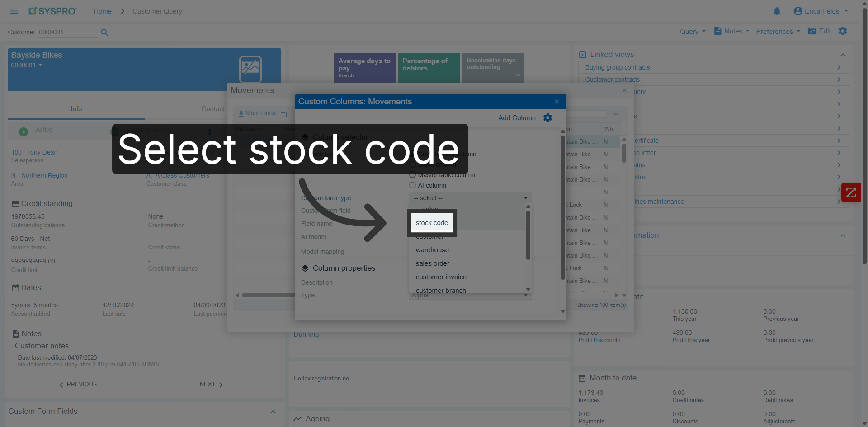The width and height of the screenshot is (868, 427).
Task: Switch to the Contact tab
Action: (x=213, y=109)
